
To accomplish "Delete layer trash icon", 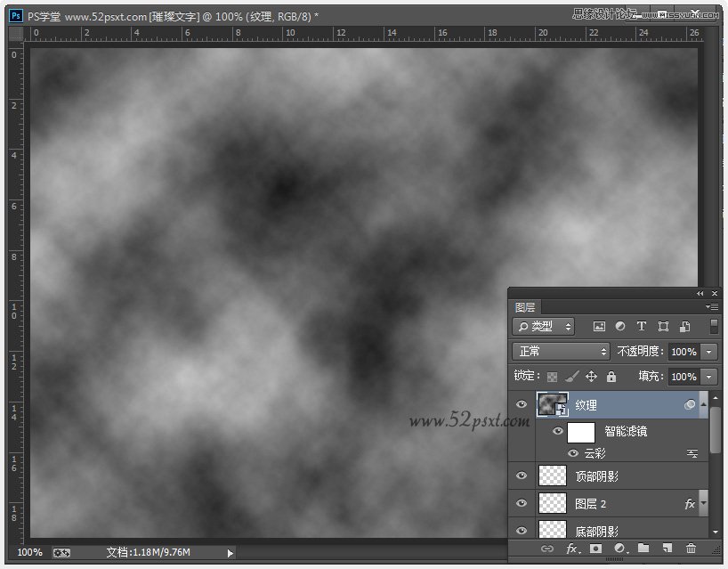I will click(x=691, y=549).
